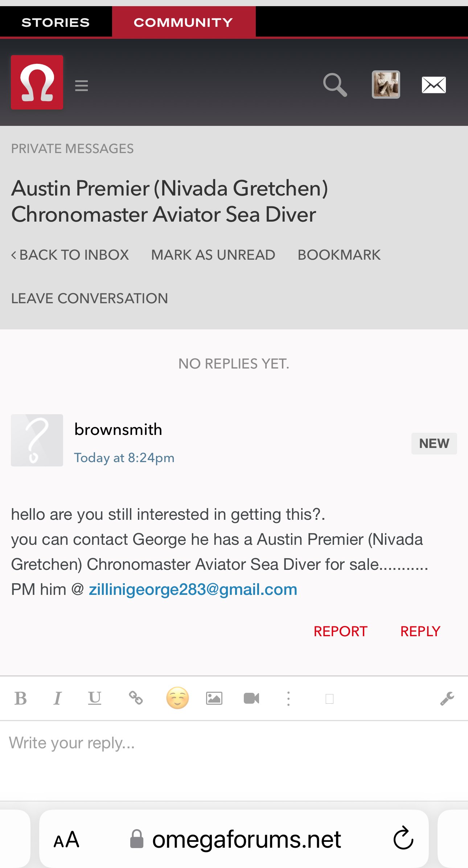
Task: Insert an image in reply
Action: [214, 698]
